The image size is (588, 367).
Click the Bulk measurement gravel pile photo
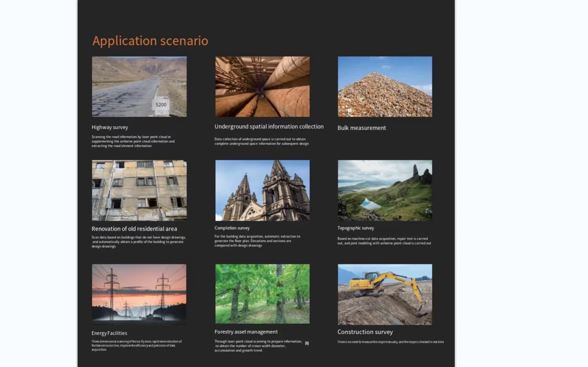pos(385,87)
